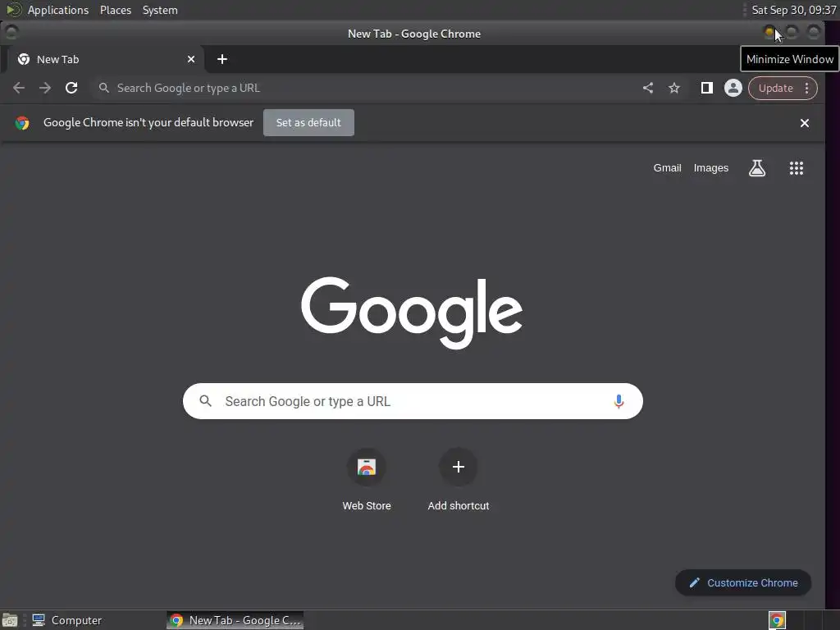840x630 pixels.
Task: Bookmark this tab with the star
Action: coord(674,88)
